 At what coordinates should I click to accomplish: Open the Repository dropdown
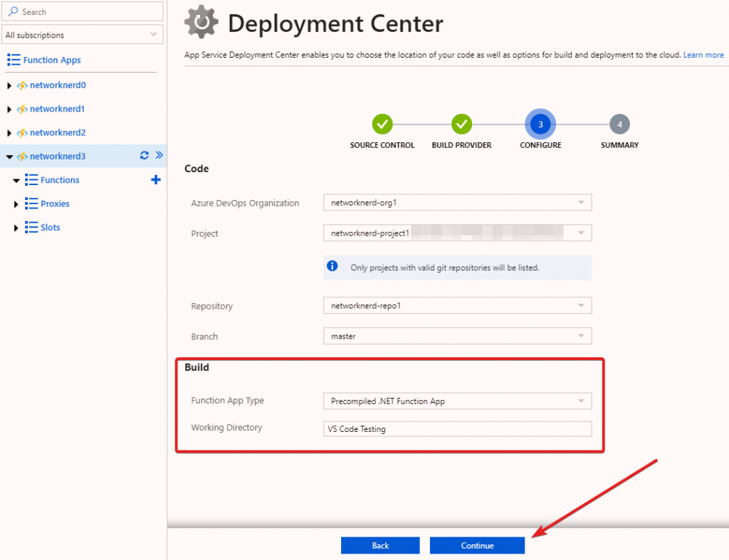(x=458, y=305)
